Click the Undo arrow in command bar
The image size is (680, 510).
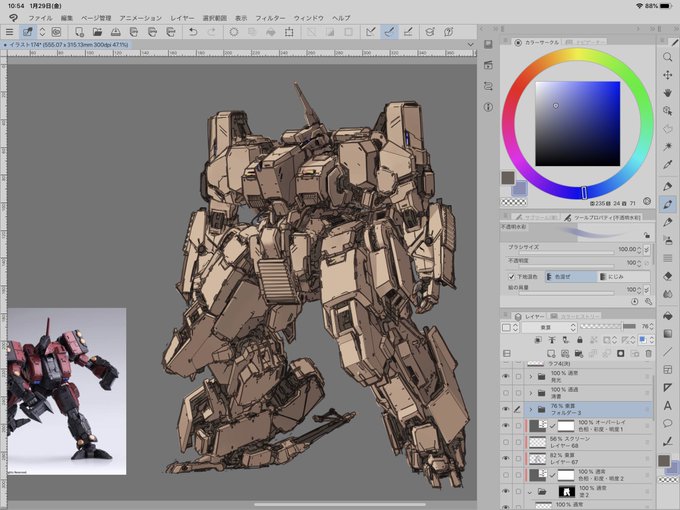(193, 32)
